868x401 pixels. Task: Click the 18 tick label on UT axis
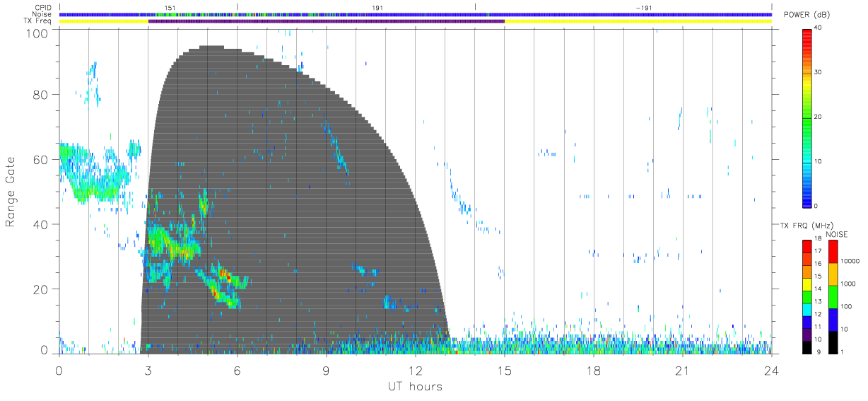pos(594,370)
